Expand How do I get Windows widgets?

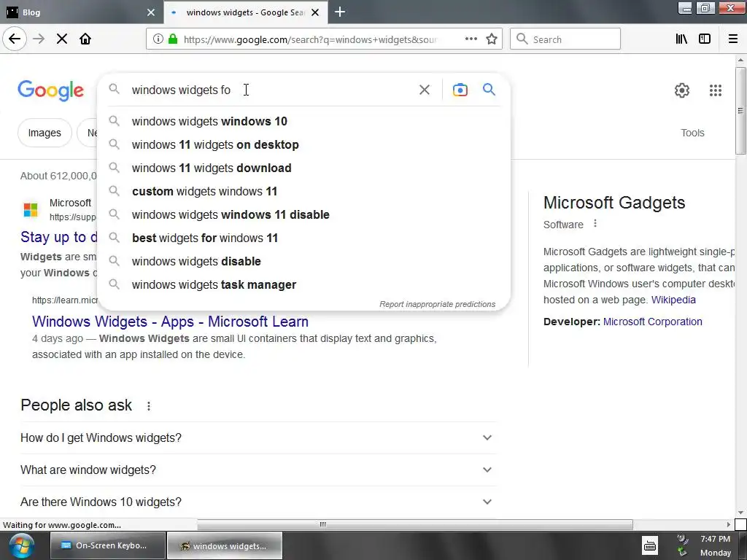click(258, 437)
